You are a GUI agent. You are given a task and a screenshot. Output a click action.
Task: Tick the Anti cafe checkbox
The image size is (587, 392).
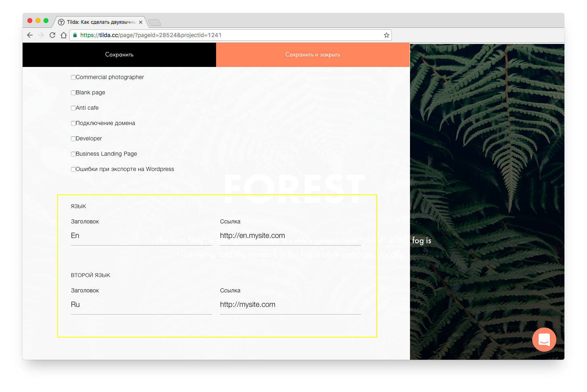73,108
